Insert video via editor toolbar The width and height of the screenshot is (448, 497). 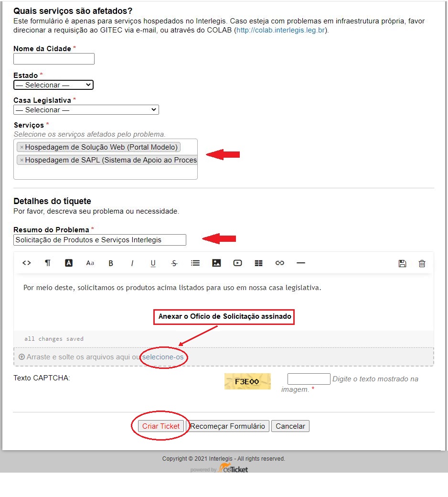(237, 263)
